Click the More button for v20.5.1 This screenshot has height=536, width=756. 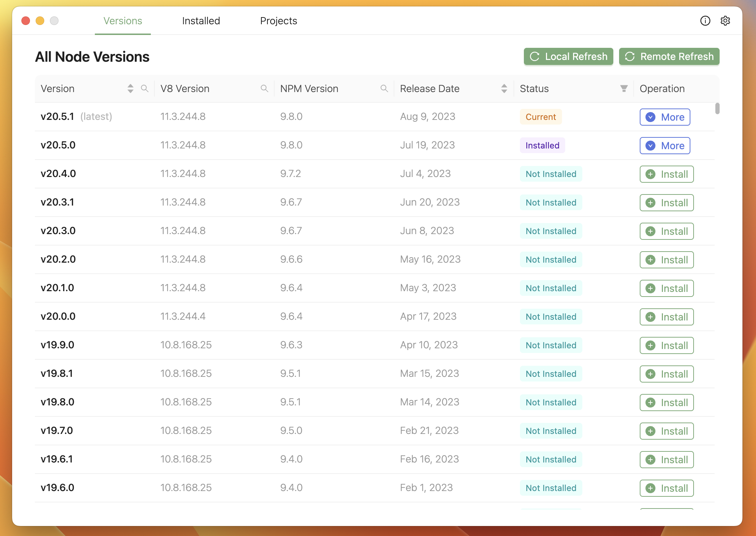click(x=665, y=117)
